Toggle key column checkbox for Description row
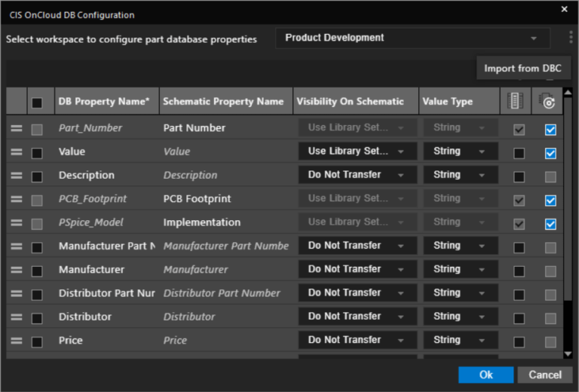The image size is (579, 392). 519,176
